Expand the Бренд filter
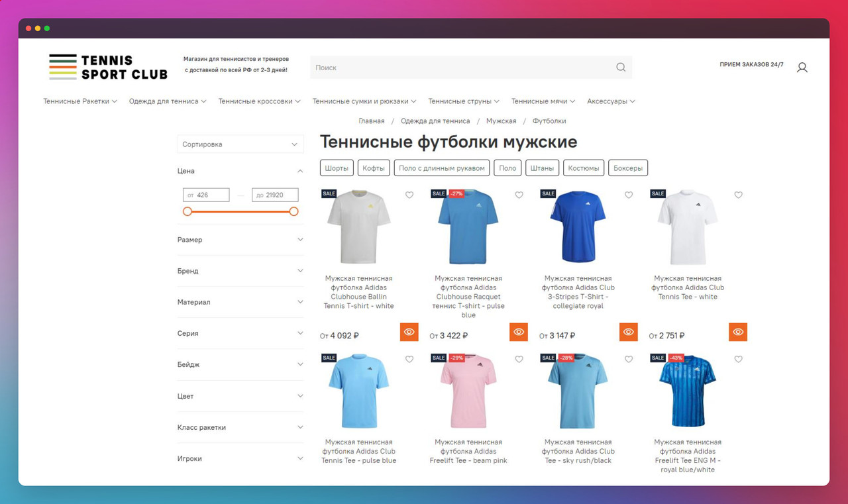The height and width of the screenshot is (504, 848). point(240,271)
